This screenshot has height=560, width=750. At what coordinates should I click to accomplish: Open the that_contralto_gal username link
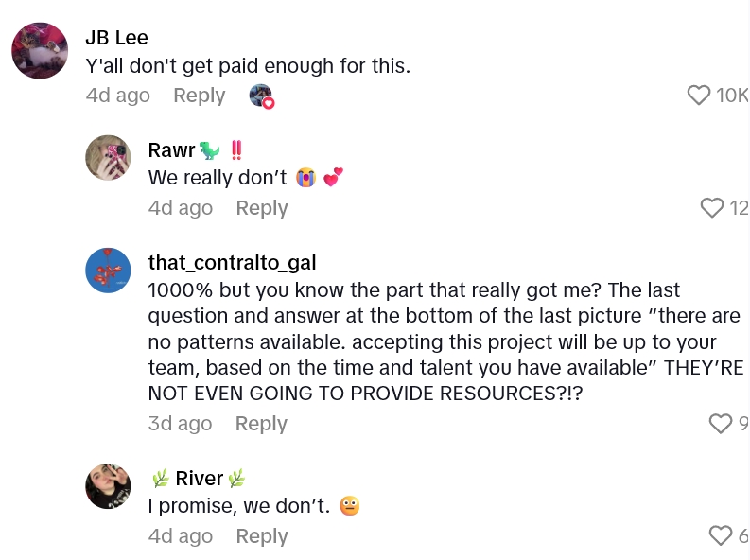(x=232, y=262)
